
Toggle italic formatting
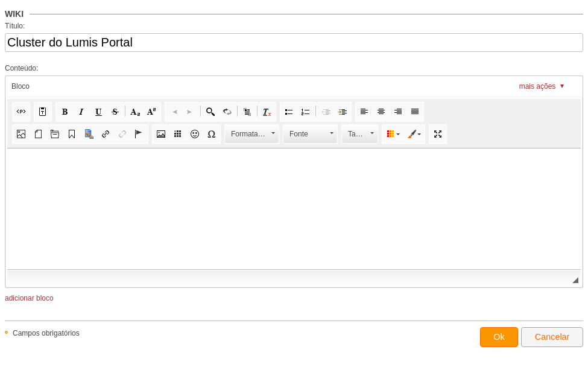[x=81, y=112]
